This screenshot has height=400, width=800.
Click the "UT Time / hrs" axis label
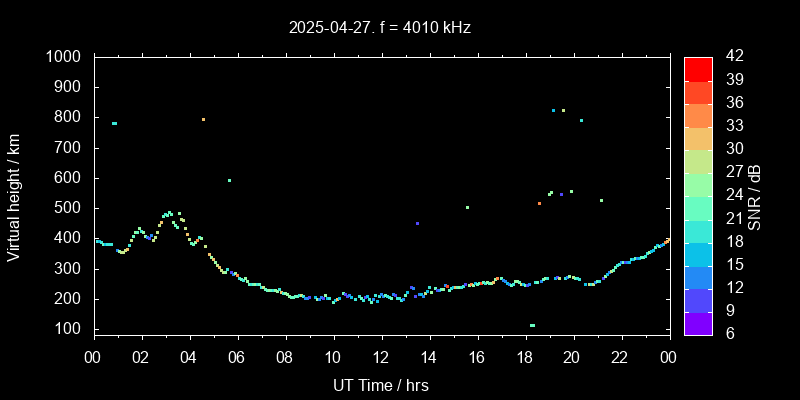click(380, 384)
